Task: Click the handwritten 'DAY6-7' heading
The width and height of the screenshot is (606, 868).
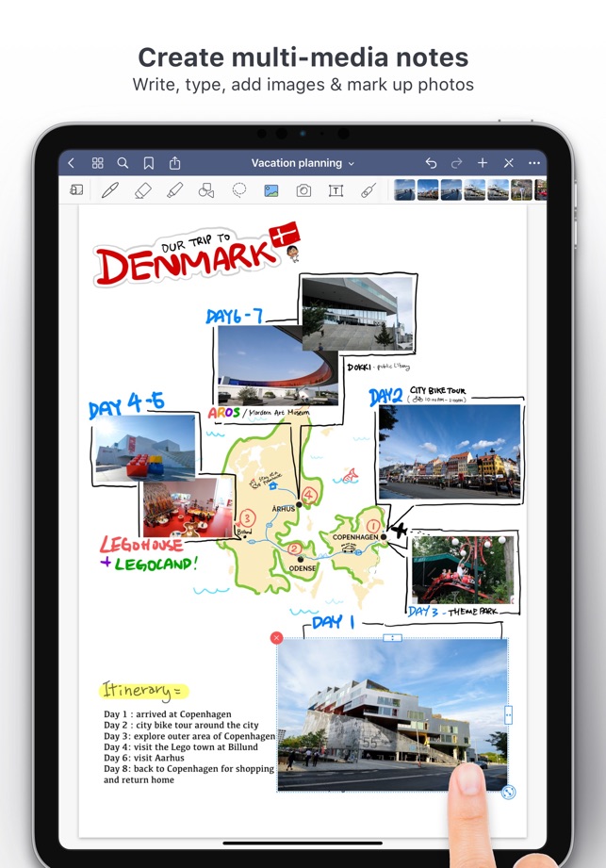Action: 234,316
